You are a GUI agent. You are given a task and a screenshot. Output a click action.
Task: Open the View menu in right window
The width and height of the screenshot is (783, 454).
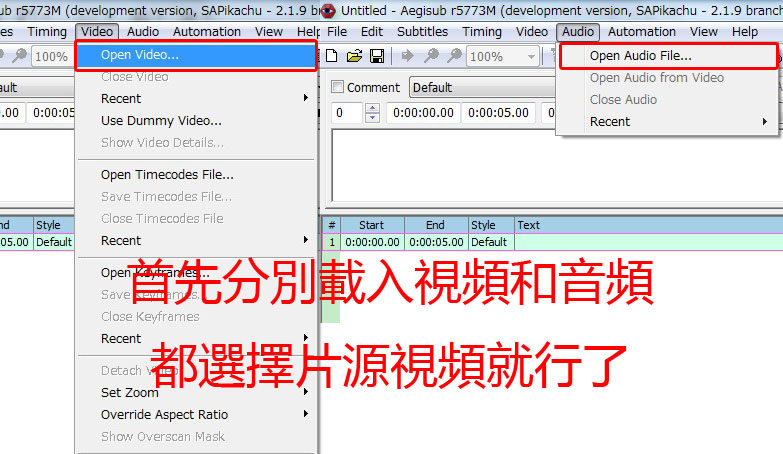pyautogui.click(x=704, y=31)
